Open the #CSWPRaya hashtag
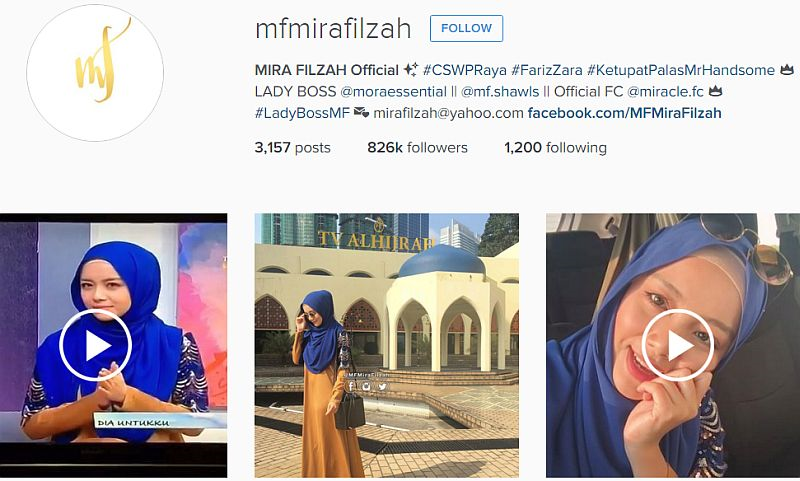This screenshot has width=800, height=481. click(x=465, y=70)
